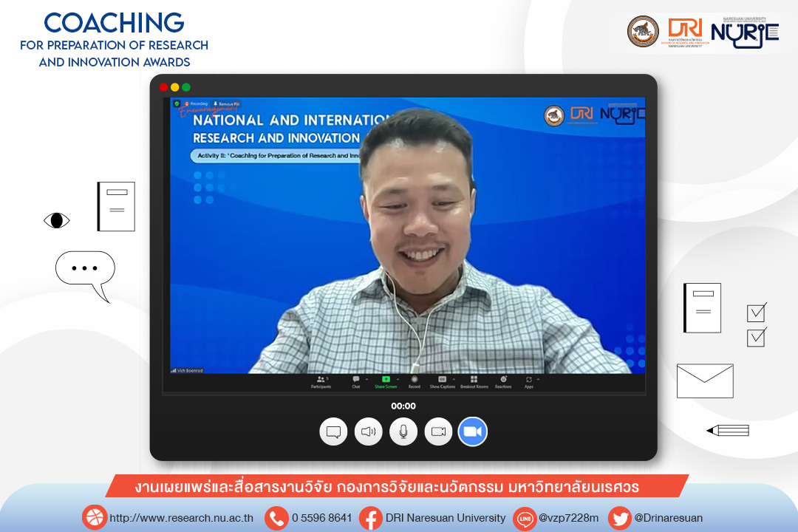
Task: Open the DRI Naresuan University Facebook link
Action: [x=446, y=518]
